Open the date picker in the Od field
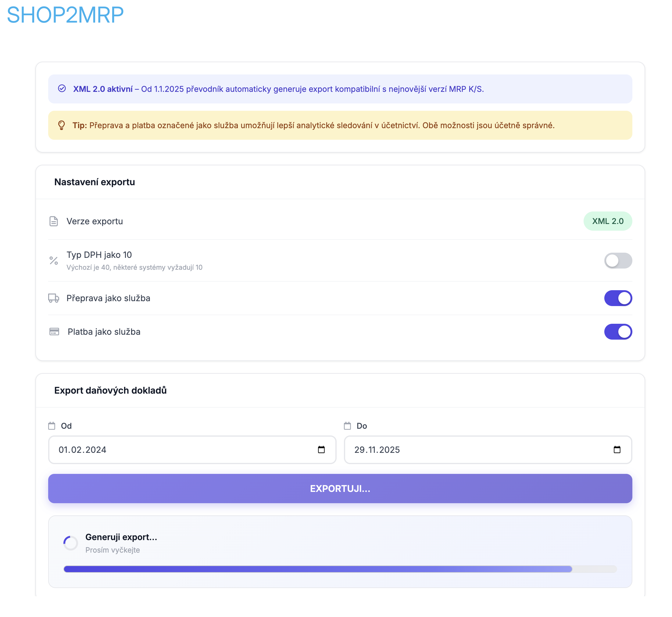Viewport: 672px width, 617px height. click(x=321, y=450)
